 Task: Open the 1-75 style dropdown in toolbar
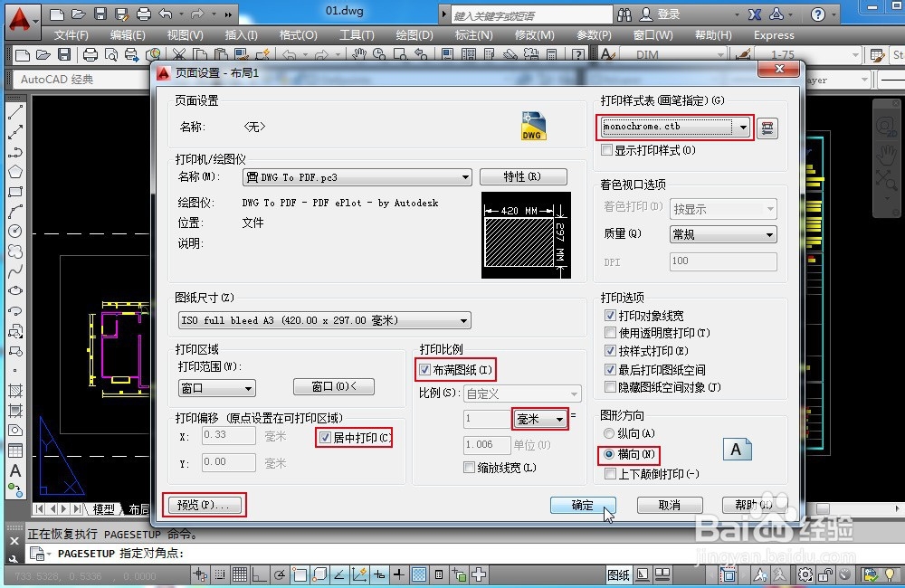point(807,55)
